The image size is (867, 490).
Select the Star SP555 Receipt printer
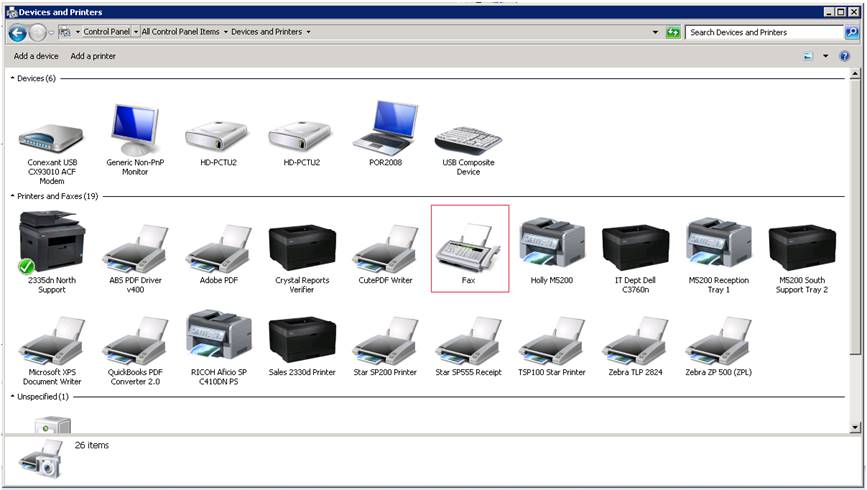468,347
